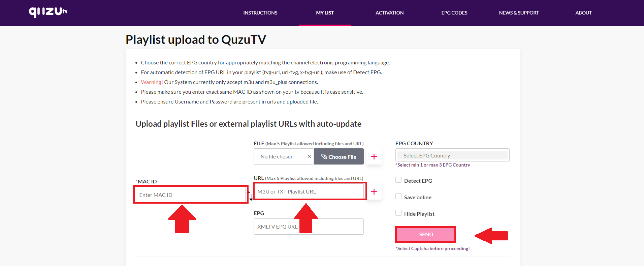Focus the M3U or TXT Playlist URL field
The width and height of the screenshot is (644, 266).
[x=309, y=191]
